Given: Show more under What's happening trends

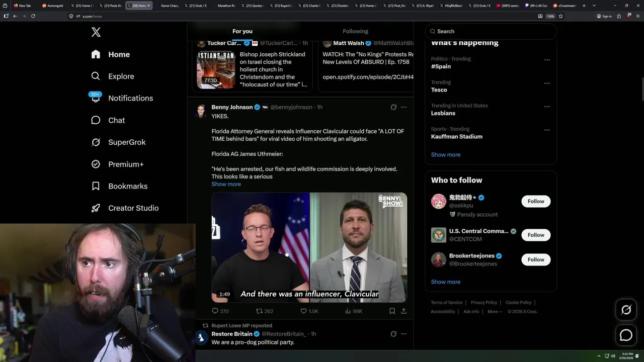Looking at the screenshot, I should [x=446, y=154].
